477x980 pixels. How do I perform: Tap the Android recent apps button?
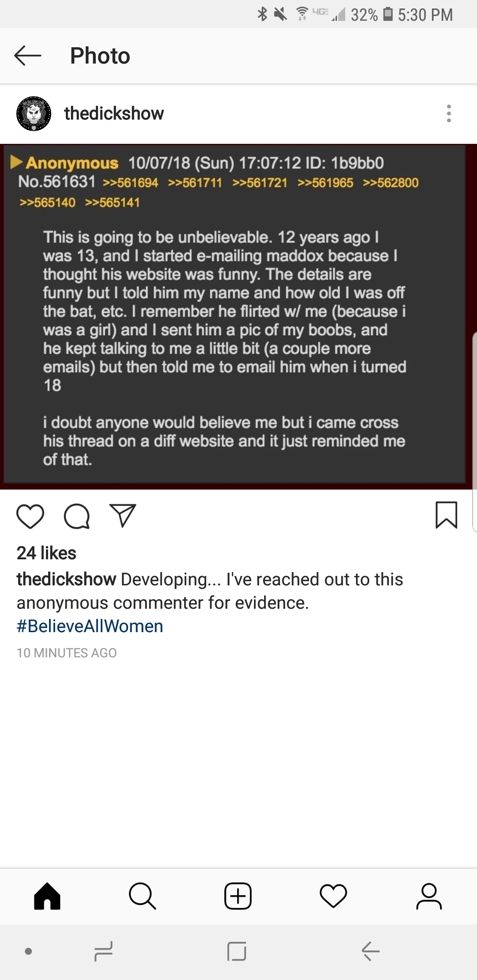(104, 951)
